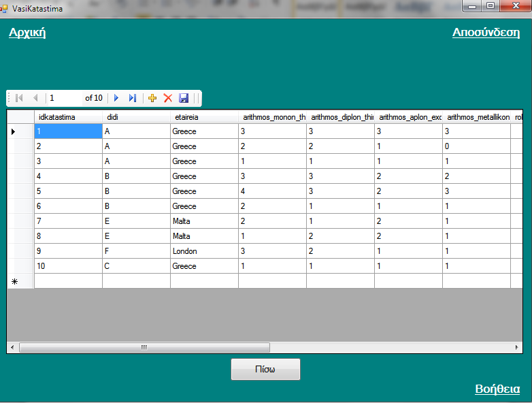The width and height of the screenshot is (532, 403).
Task: Select idkatastima cell with value 5
Action: pyautogui.click(x=68, y=191)
